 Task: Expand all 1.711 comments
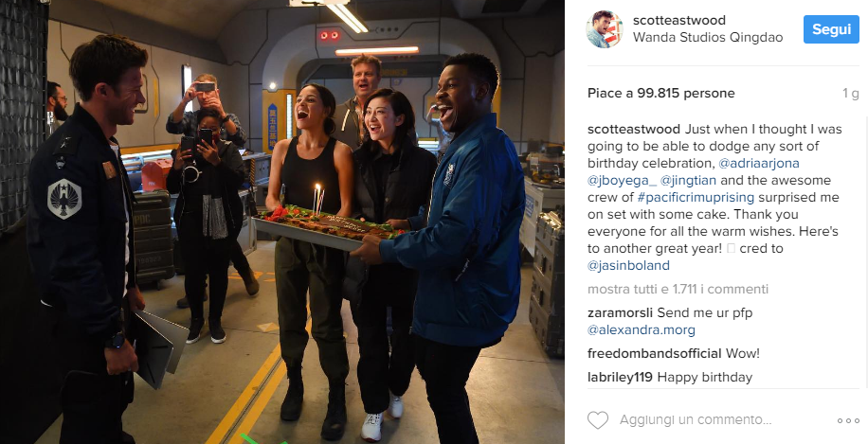[678, 289]
